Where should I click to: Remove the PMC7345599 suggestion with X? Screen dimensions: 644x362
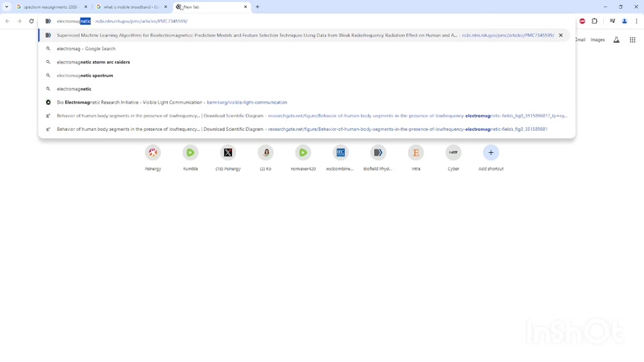tap(561, 36)
